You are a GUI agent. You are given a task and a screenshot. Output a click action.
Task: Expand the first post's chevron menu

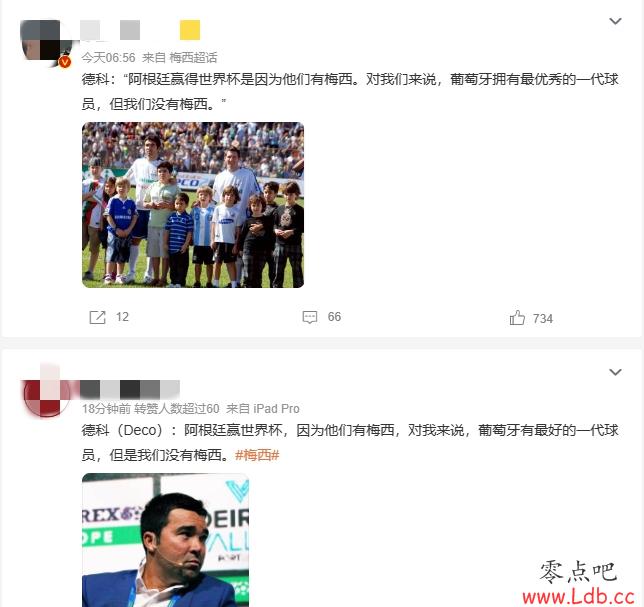[615, 21]
